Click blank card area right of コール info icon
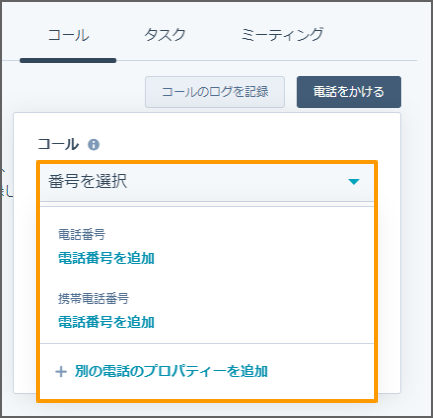 click(233, 145)
